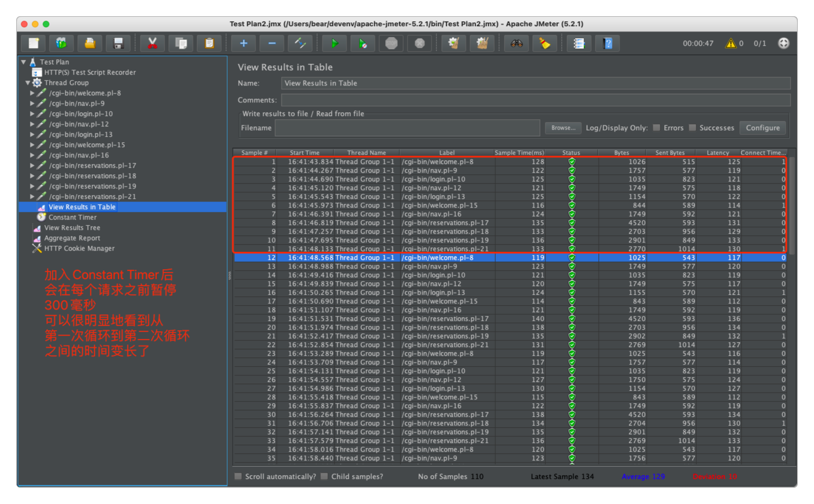The width and height of the screenshot is (814, 504).
Task: Click the Help question mark icon
Action: (x=608, y=43)
